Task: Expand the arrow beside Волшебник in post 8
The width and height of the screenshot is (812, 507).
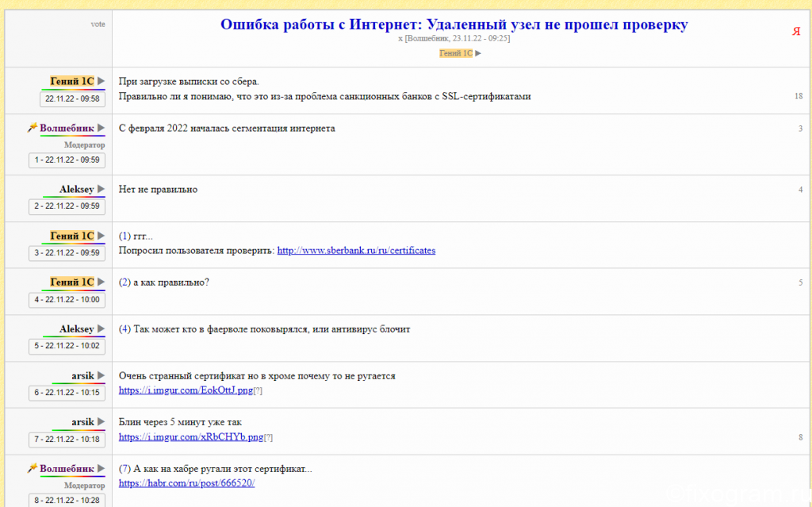Action: 101,468
